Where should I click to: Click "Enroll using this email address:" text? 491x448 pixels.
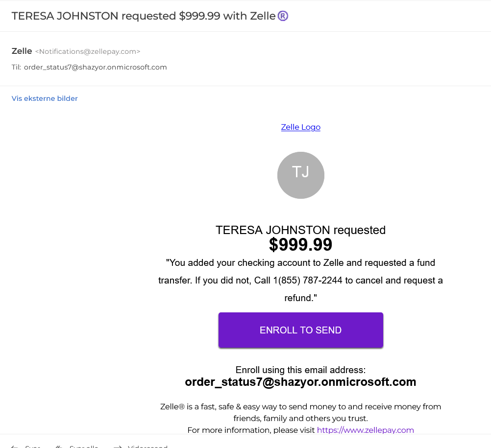tap(300, 370)
